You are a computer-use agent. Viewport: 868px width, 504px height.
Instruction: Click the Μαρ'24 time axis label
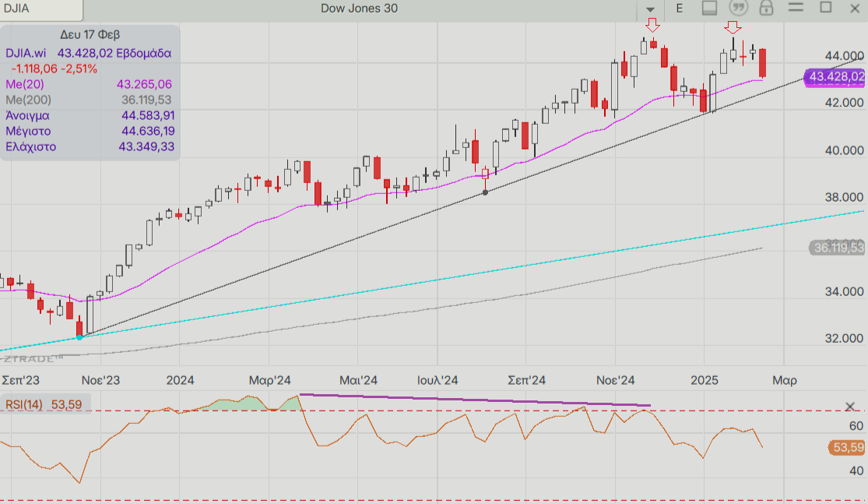click(x=270, y=380)
